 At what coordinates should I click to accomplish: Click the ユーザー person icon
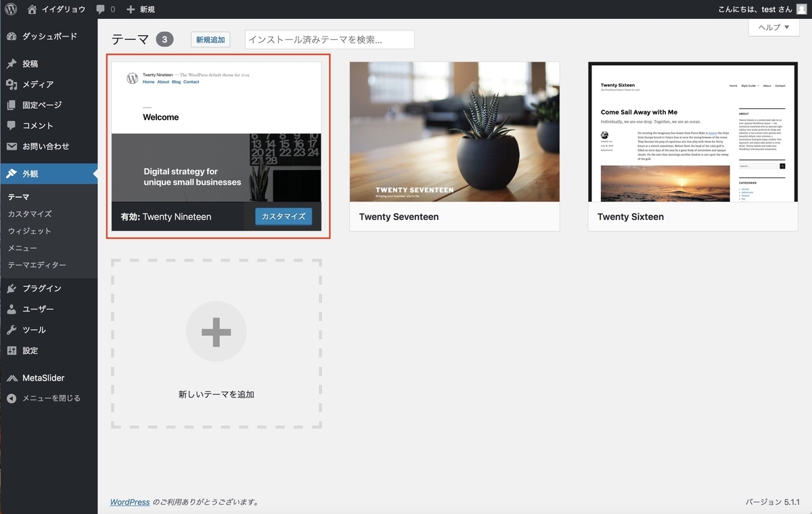coord(12,309)
